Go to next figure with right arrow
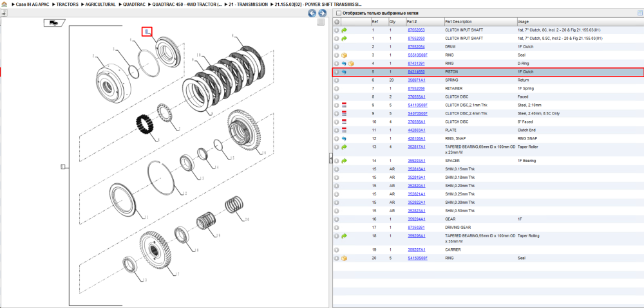 point(322,13)
